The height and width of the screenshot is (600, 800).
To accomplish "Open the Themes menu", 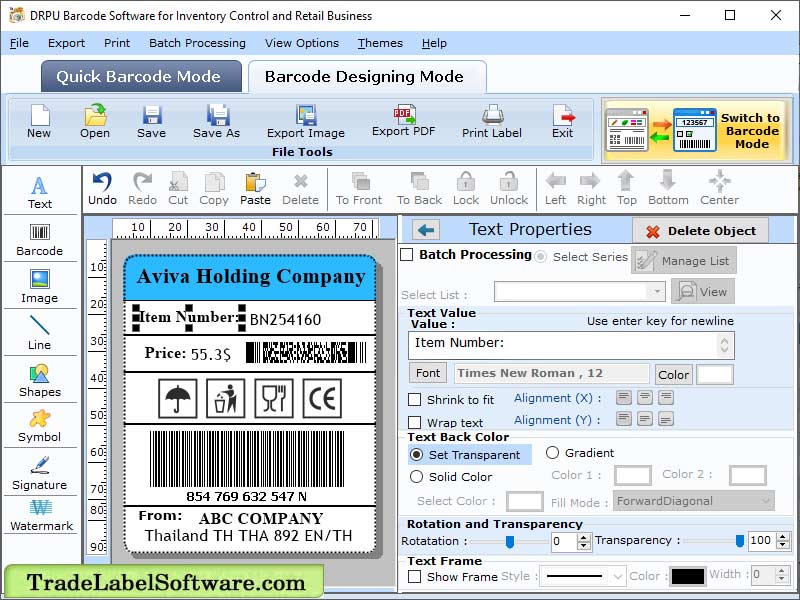I will tap(379, 43).
